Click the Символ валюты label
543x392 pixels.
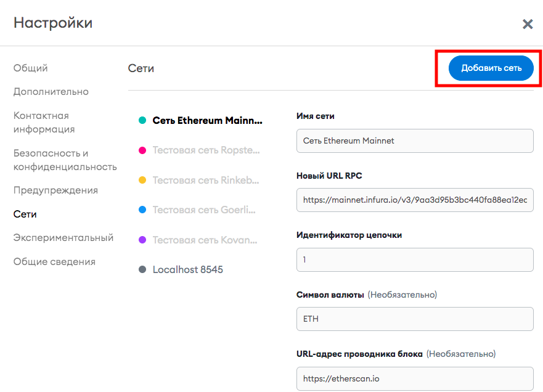click(x=330, y=295)
